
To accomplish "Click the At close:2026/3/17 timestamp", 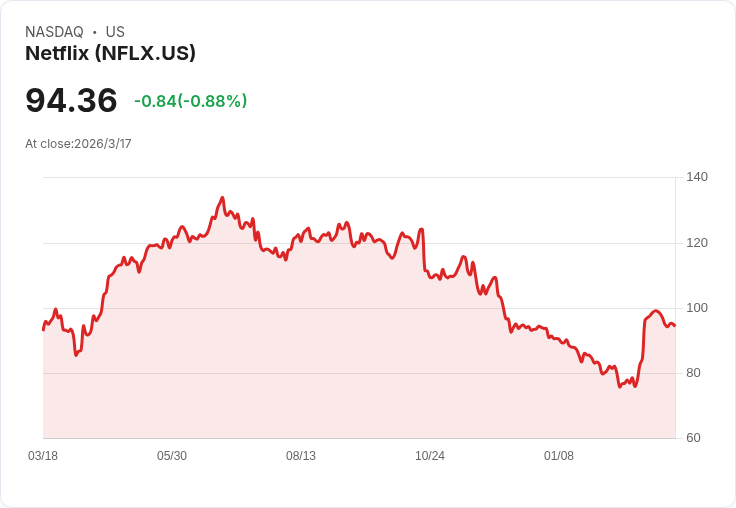I will click(78, 144).
